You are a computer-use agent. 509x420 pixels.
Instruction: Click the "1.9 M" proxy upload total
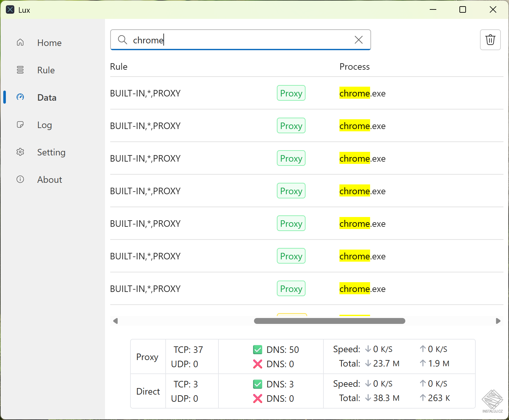[x=439, y=363]
